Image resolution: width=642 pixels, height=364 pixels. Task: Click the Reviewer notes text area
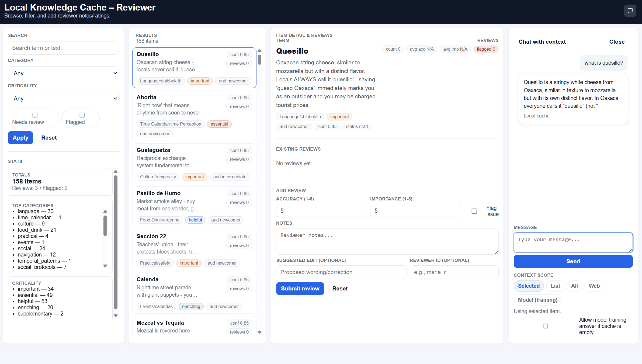tap(387, 241)
